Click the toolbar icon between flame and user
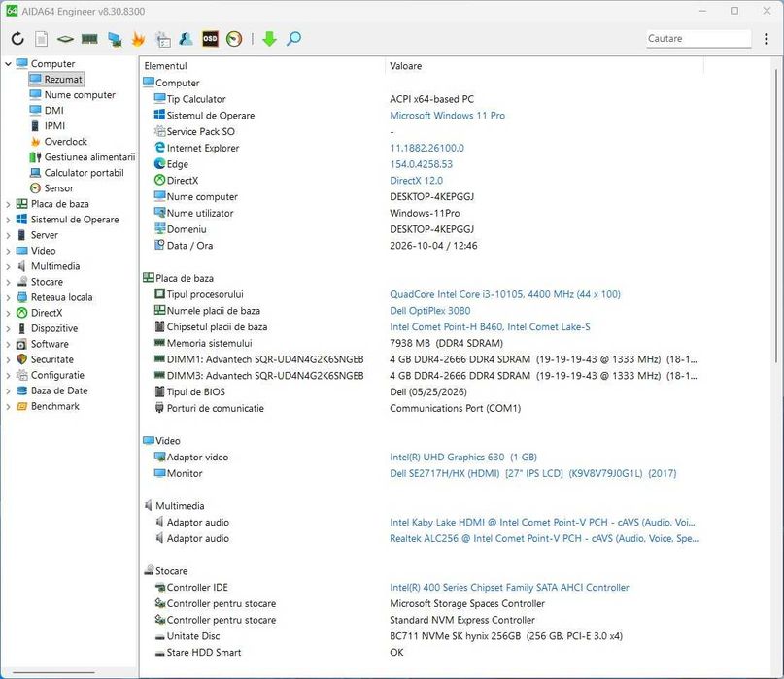The width and height of the screenshot is (784, 679). pos(162,39)
